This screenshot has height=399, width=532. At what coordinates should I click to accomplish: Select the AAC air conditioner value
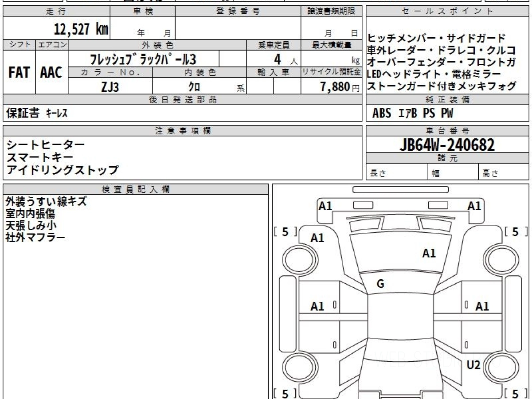click(x=52, y=72)
